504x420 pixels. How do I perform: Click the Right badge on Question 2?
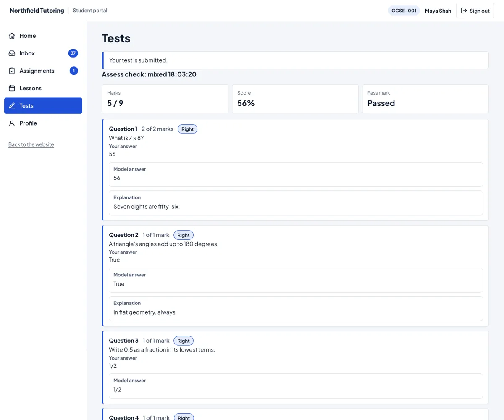click(x=184, y=235)
